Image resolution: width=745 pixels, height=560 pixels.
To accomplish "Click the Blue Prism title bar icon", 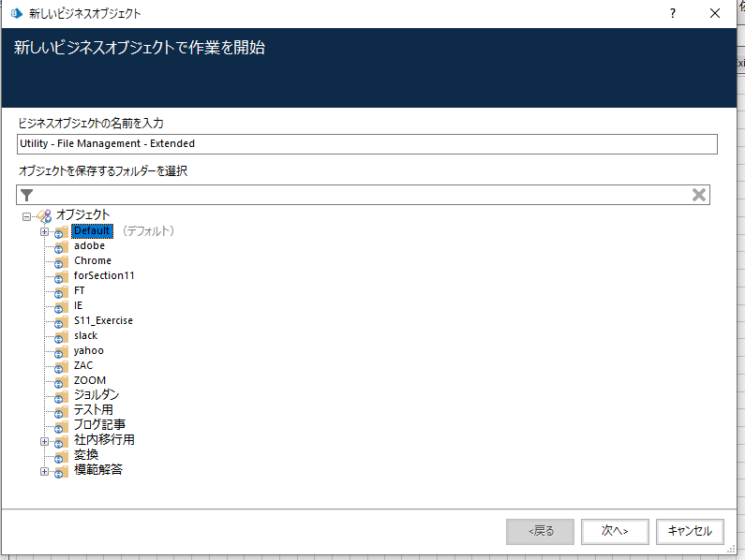I will (17, 13).
